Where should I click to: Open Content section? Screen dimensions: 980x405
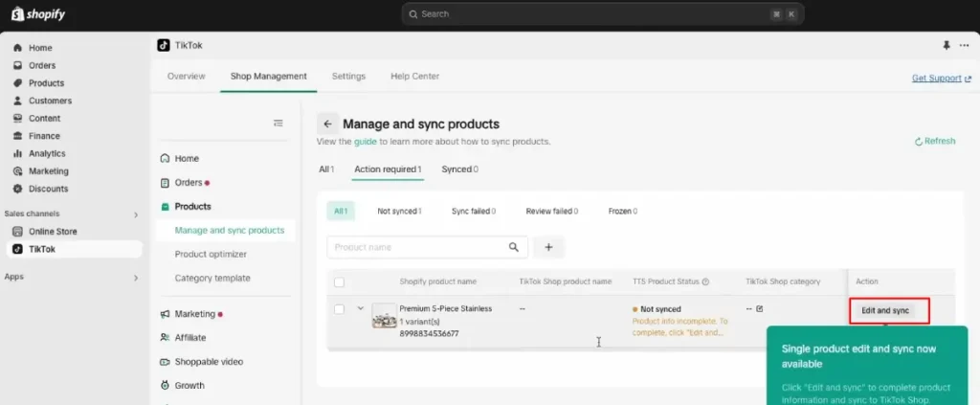(x=44, y=118)
